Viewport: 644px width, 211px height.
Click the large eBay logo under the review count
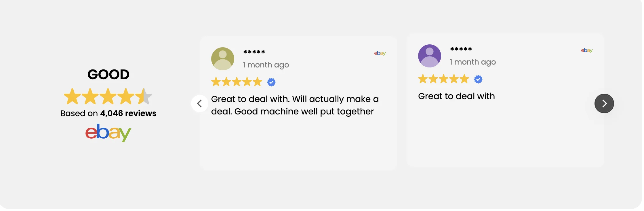click(x=108, y=133)
